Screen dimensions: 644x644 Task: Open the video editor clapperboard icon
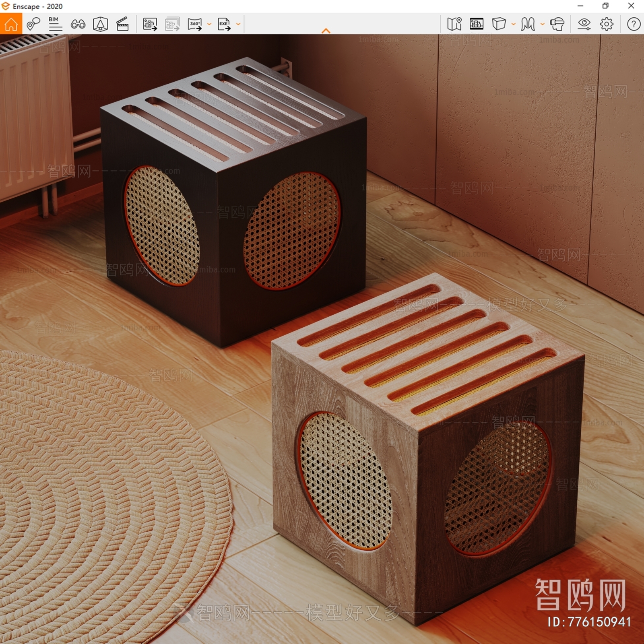point(122,24)
